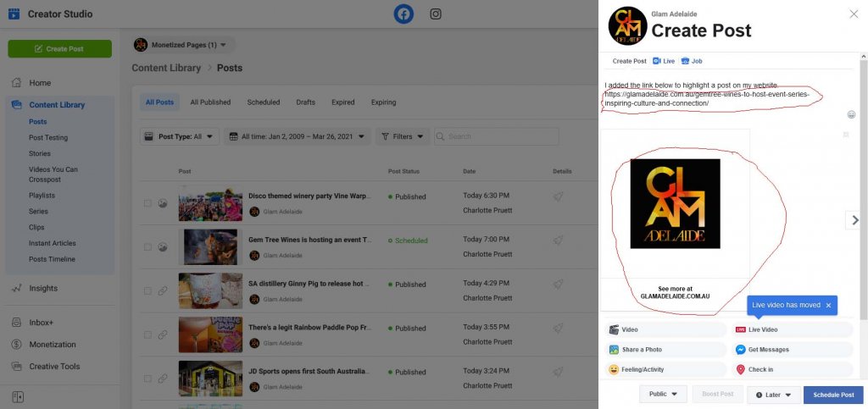Switch to the Scheduled tab

coord(264,102)
